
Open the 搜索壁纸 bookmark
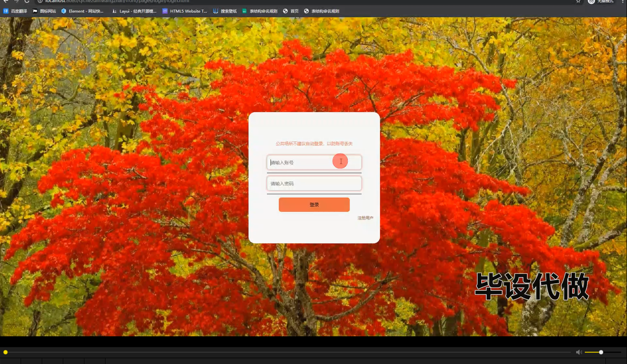click(225, 11)
